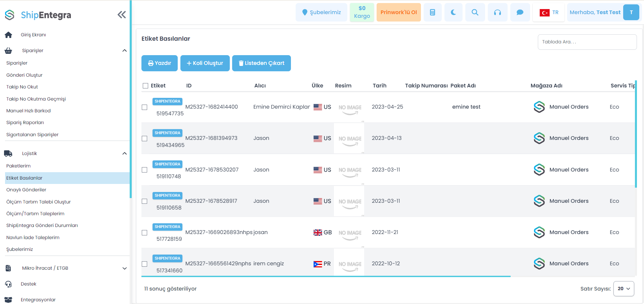The height and width of the screenshot is (304, 644).
Task: Expand the Mikro İhracat / ETGB section
Action: [x=124, y=268]
